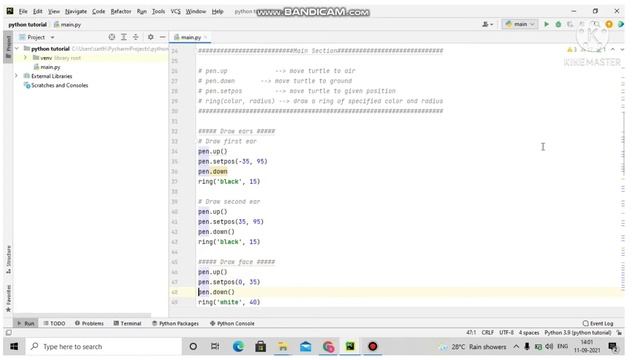The height and width of the screenshot is (360, 640).
Task: Open Python Console tool window
Action: (x=232, y=323)
